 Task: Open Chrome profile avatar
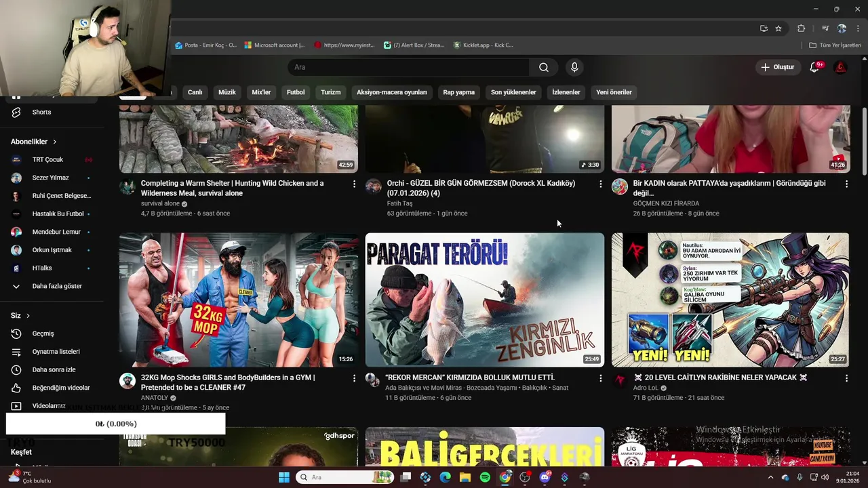point(842,28)
